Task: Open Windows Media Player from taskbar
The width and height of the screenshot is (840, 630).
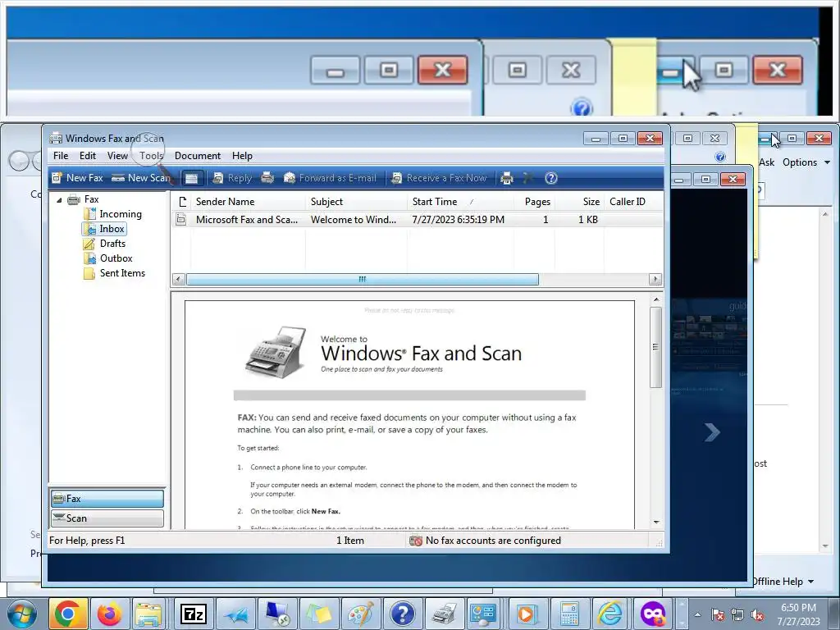Action: [x=527, y=614]
